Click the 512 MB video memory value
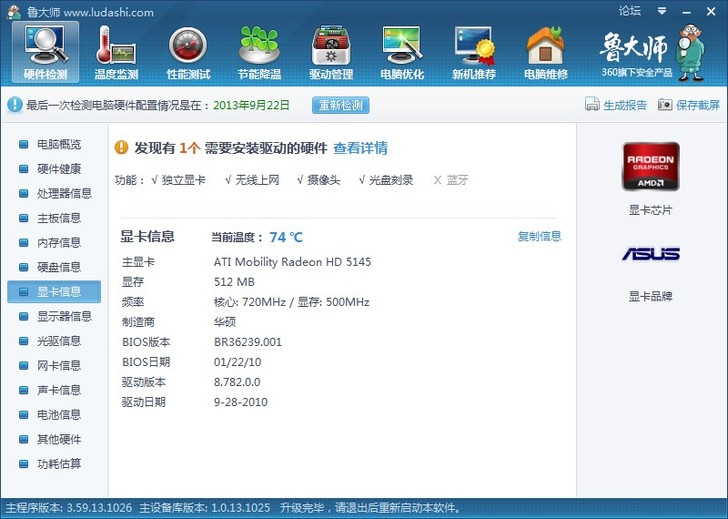728x519 pixels. click(x=234, y=282)
